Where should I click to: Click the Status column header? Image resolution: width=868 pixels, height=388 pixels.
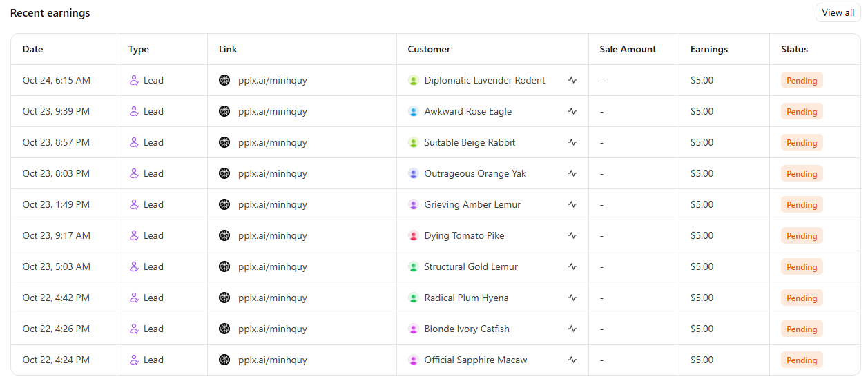794,49
